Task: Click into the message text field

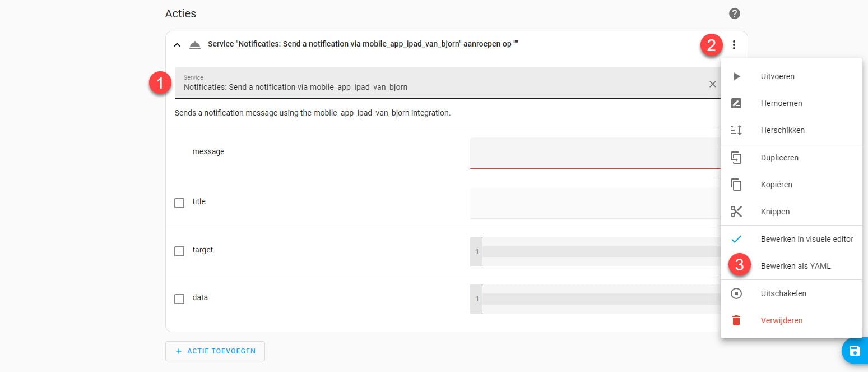Action: pyautogui.click(x=594, y=153)
